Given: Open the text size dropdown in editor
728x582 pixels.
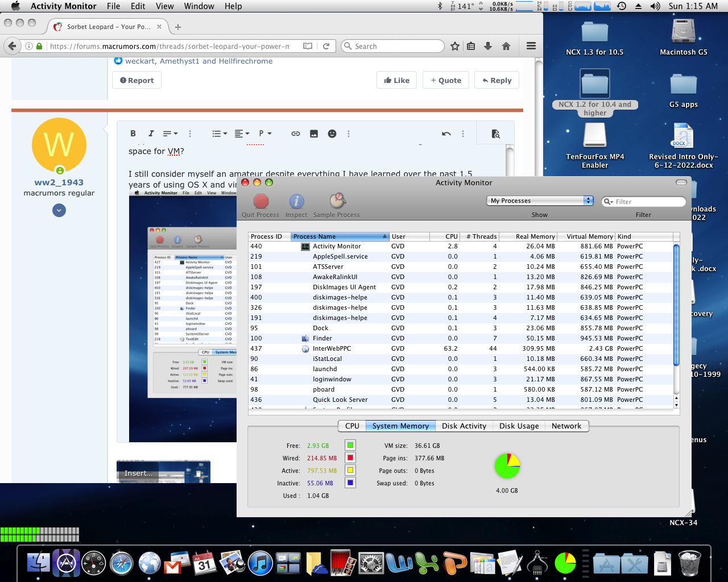Looking at the screenshot, I should pos(171,134).
